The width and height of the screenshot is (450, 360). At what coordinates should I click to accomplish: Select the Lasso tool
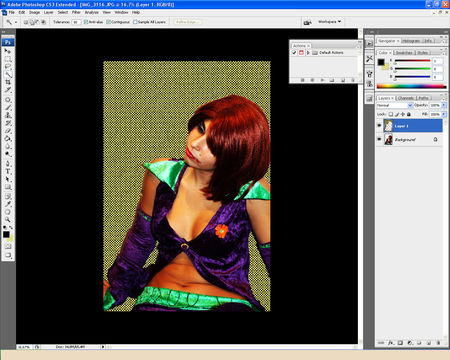point(8,67)
